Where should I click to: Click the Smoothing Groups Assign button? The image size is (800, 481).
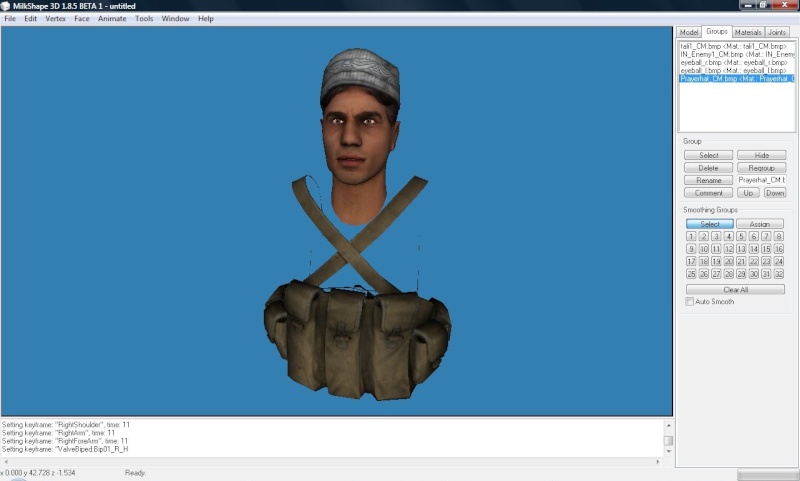(x=760, y=224)
